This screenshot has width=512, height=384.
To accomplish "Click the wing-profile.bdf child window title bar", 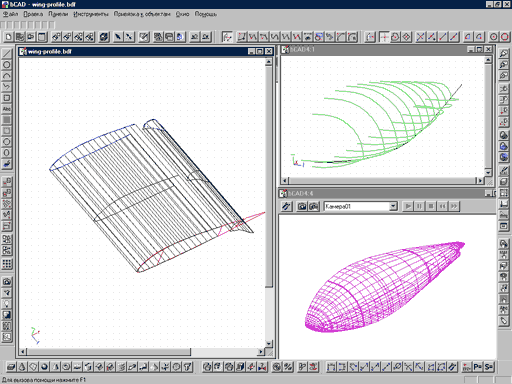I will 133,51.
